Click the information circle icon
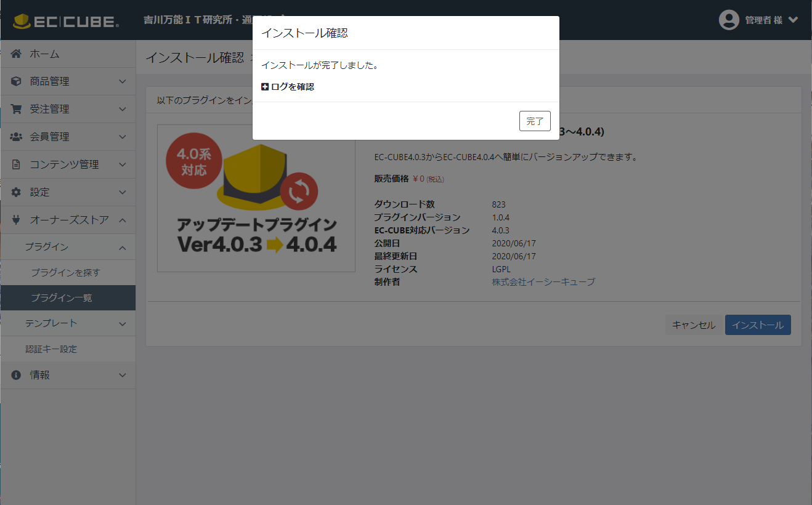 point(17,375)
